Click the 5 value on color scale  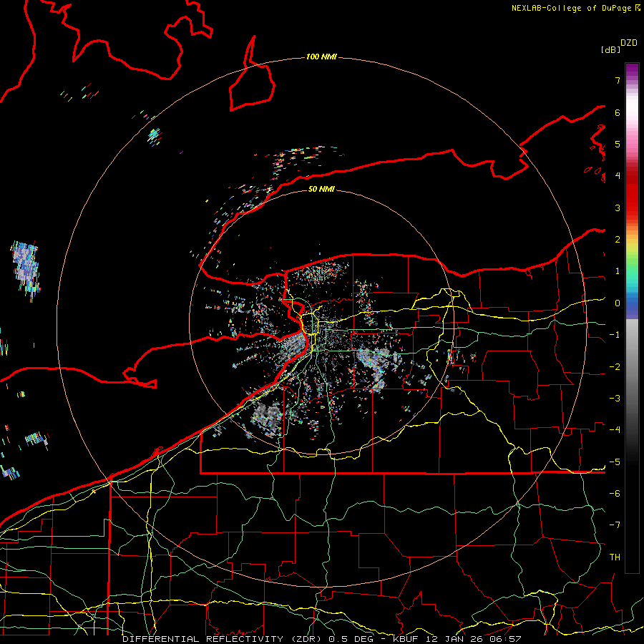tap(618, 144)
